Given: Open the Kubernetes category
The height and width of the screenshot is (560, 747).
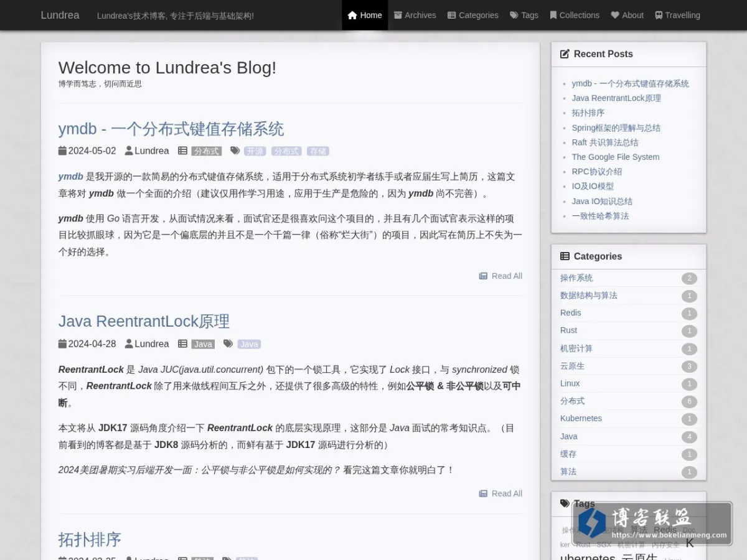Looking at the screenshot, I should point(581,418).
